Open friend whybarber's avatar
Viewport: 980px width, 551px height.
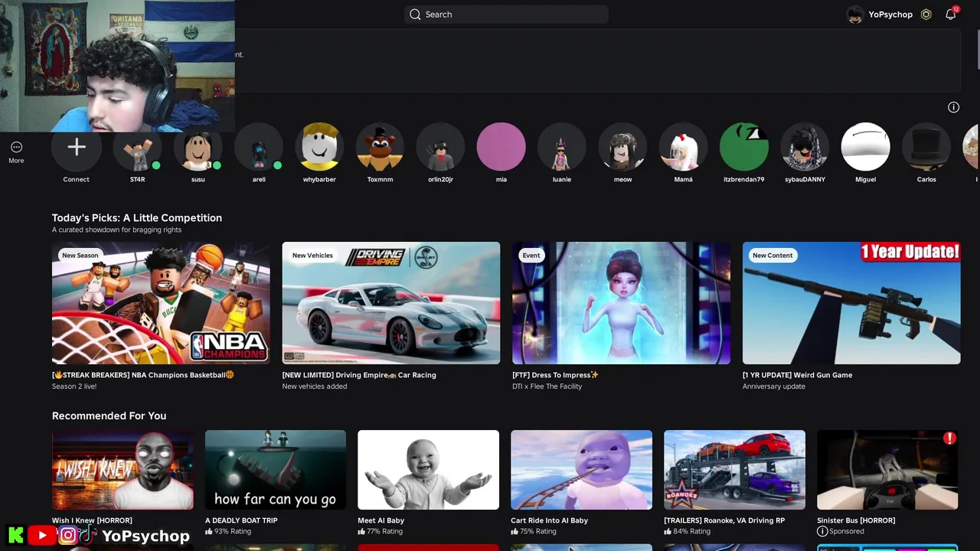tap(319, 147)
